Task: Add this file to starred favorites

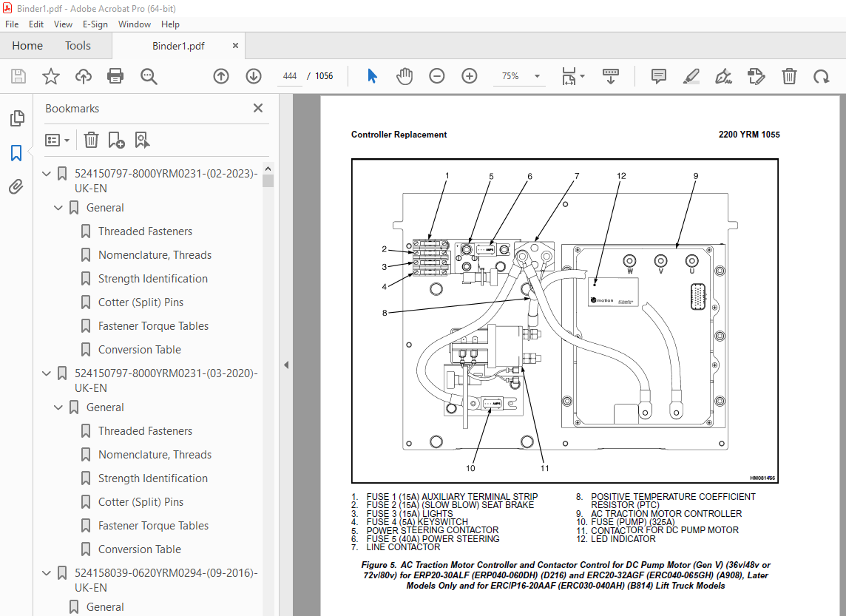Action: click(x=51, y=76)
